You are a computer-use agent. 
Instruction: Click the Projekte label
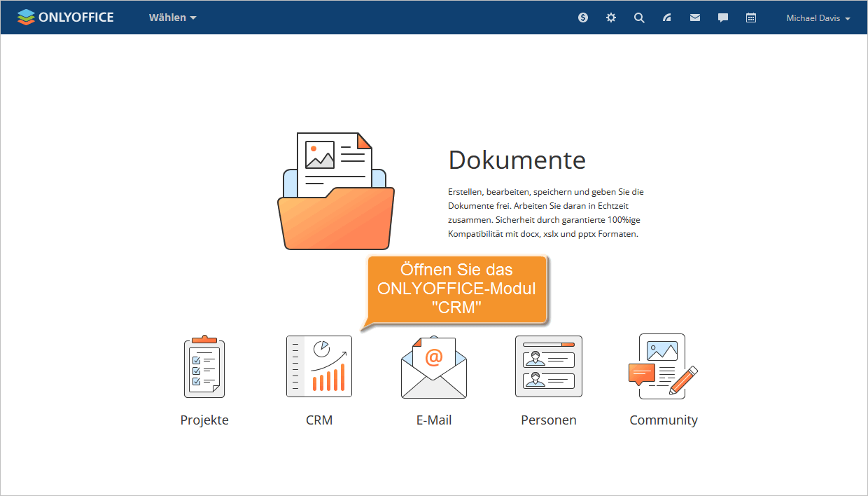click(x=204, y=420)
